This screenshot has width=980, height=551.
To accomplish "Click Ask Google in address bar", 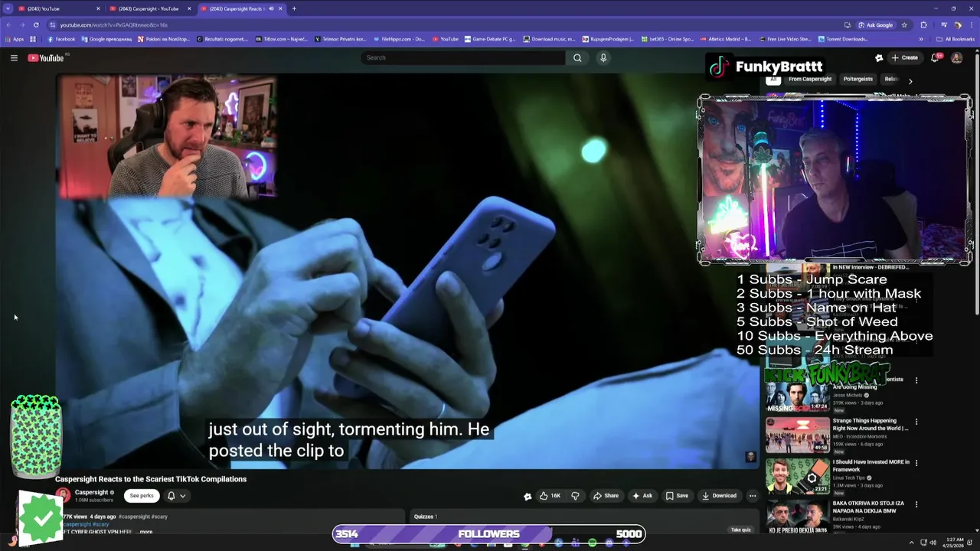I will pyautogui.click(x=875, y=25).
